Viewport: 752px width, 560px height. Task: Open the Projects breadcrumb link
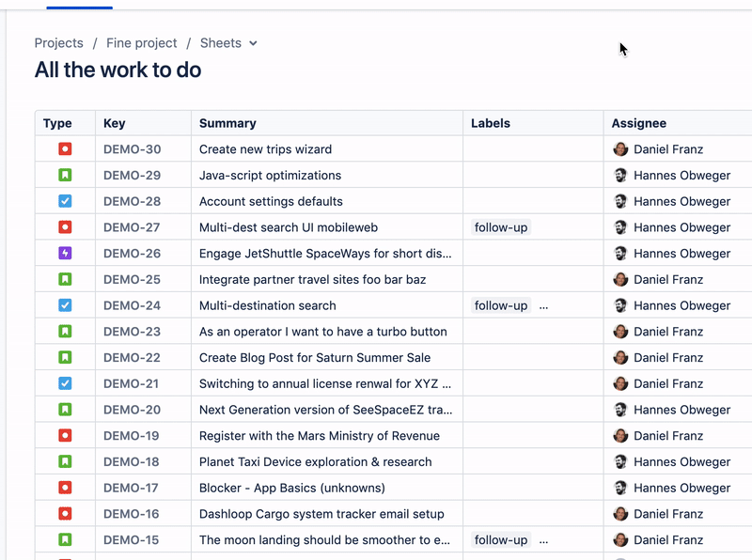point(59,42)
